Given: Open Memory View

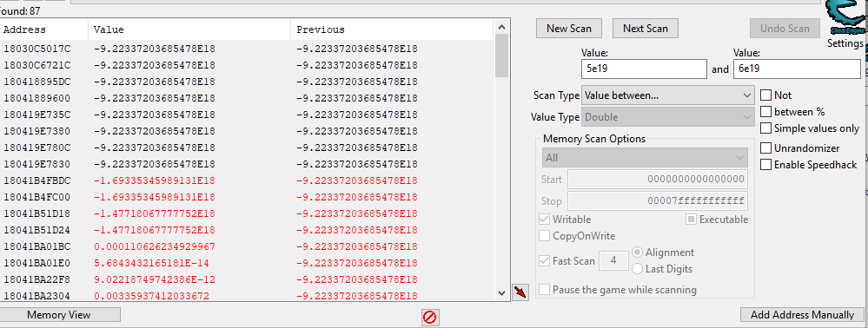Looking at the screenshot, I should [59, 315].
